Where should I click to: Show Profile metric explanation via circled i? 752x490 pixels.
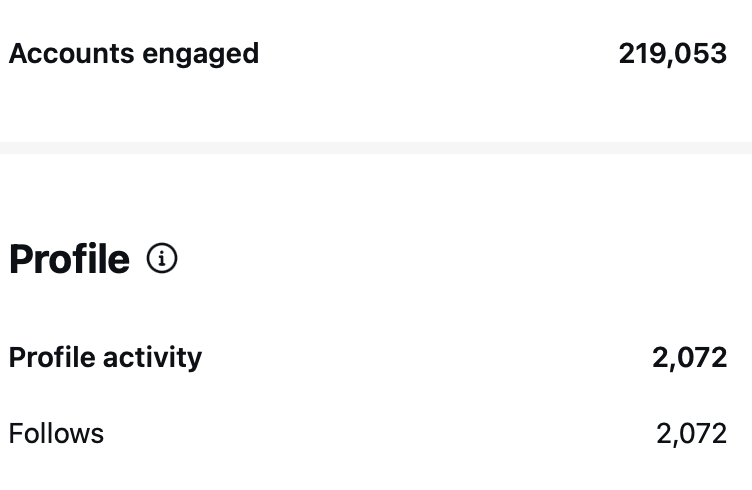click(x=162, y=259)
